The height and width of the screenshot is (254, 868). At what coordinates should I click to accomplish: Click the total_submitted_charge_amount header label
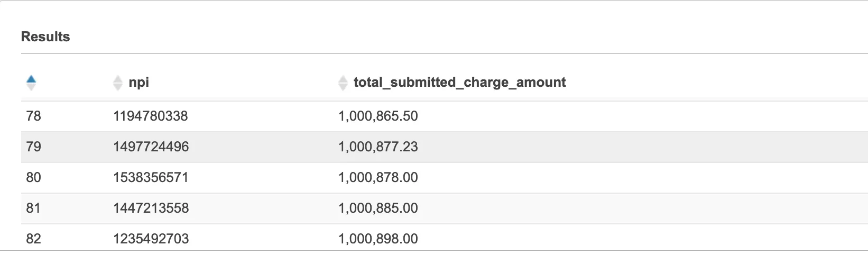click(x=459, y=83)
